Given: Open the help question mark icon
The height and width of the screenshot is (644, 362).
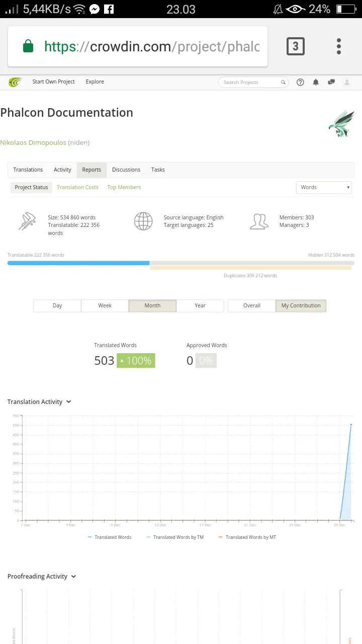Looking at the screenshot, I should tap(300, 83).
